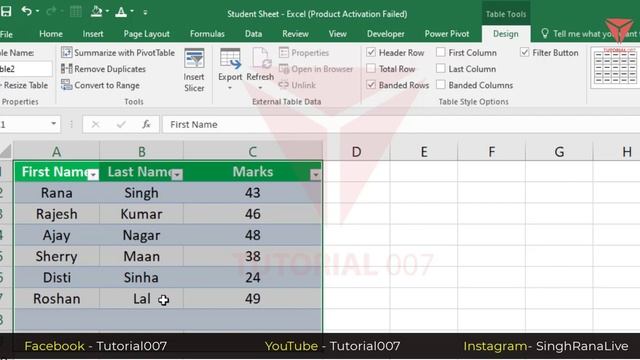Click the cell containing Rajesh
This screenshot has height=360, width=640.
click(x=56, y=214)
